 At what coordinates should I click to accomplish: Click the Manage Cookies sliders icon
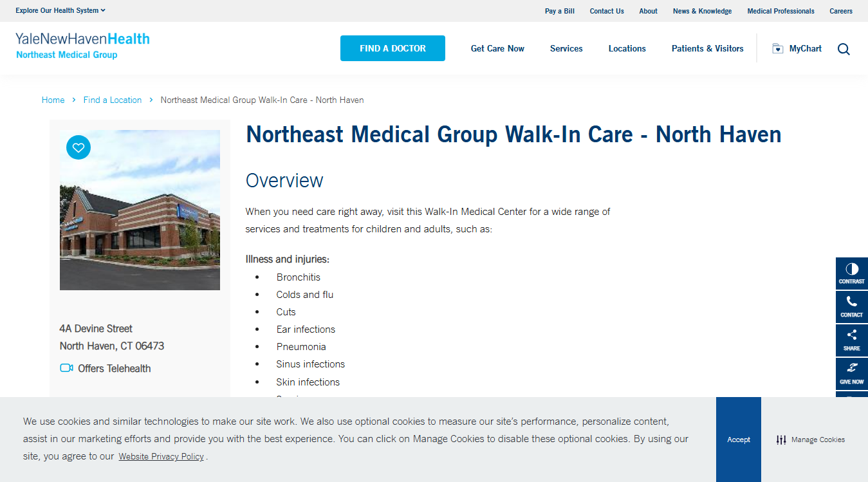tap(781, 440)
